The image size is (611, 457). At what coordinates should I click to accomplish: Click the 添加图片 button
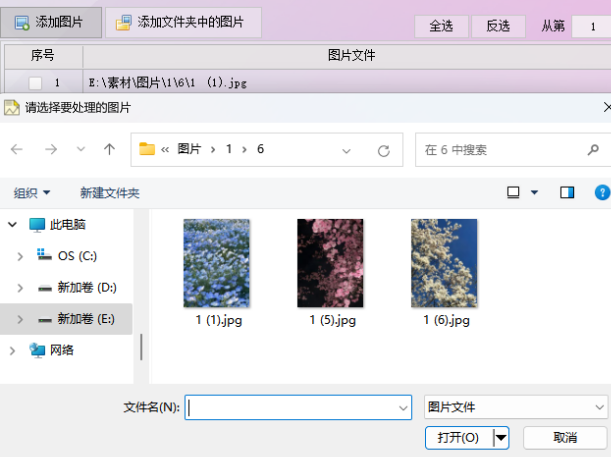coord(51,23)
